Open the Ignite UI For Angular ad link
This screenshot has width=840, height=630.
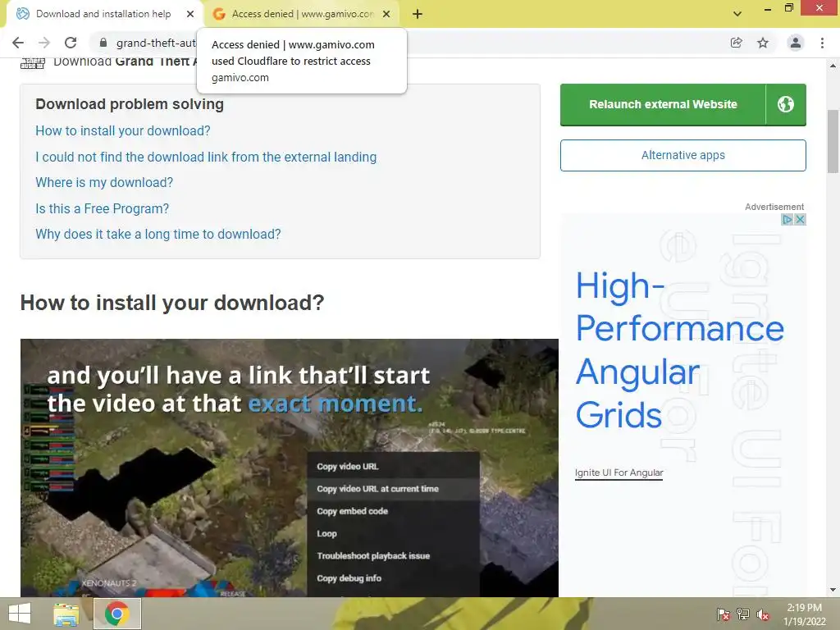tap(619, 472)
